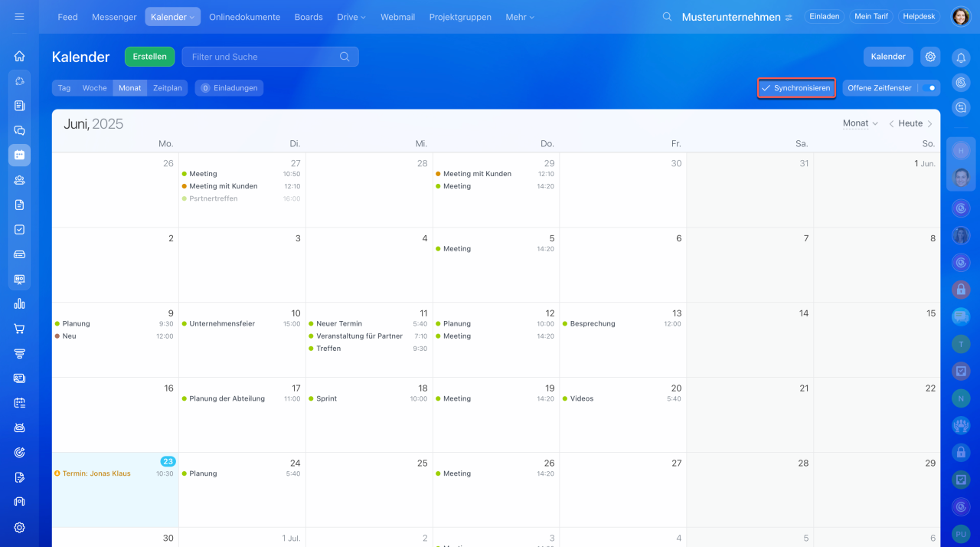
Task: Open calendar settings gear icon
Action: [x=930, y=56]
